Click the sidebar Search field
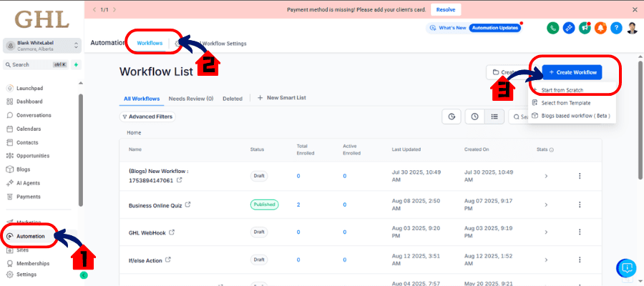The image size is (644, 286). click(x=35, y=64)
